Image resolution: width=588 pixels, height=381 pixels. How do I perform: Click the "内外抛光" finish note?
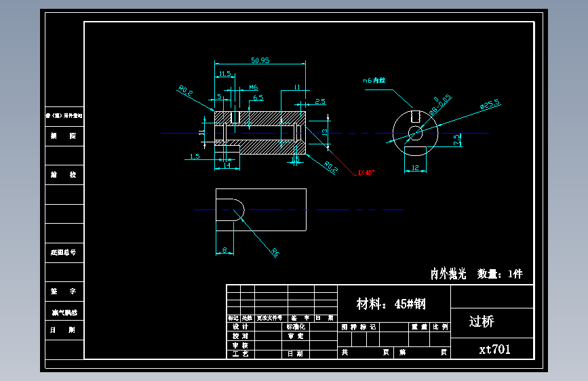[x=448, y=274]
